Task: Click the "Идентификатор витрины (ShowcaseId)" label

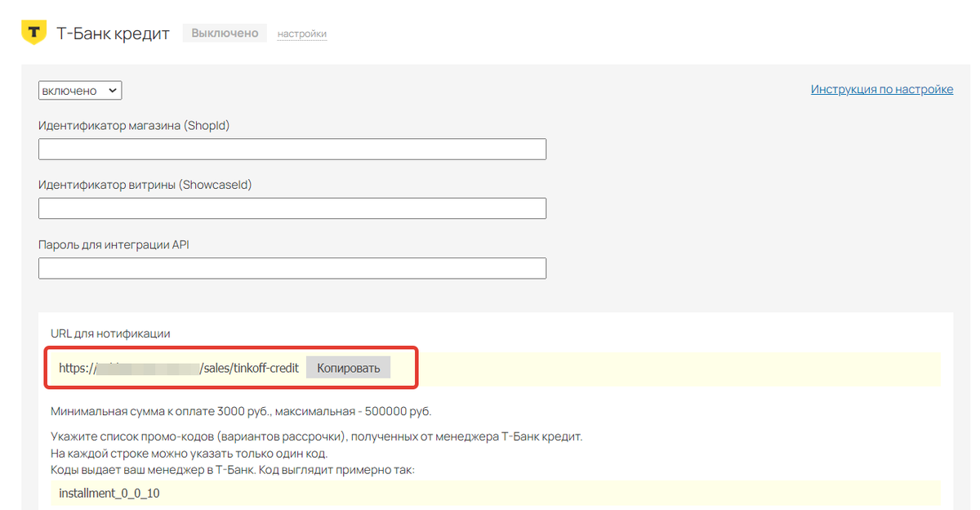Action: pyautogui.click(x=145, y=185)
